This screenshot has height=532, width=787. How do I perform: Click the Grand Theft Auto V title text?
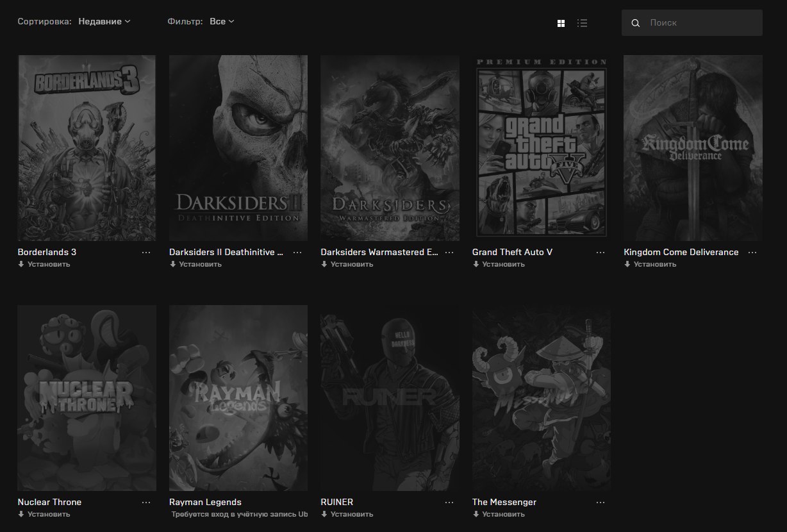tap(512, 252)
